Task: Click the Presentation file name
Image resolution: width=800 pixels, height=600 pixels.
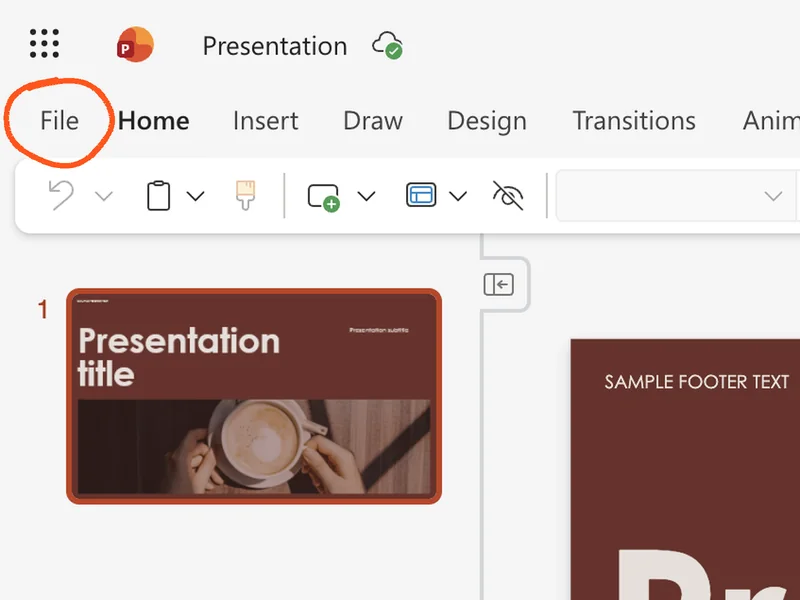Action: point(274,46)
